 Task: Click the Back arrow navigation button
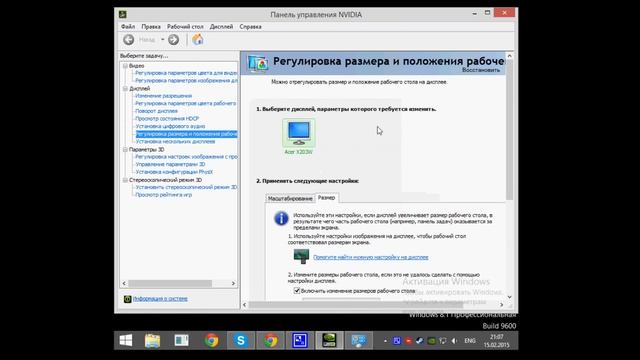pos(129,40)
